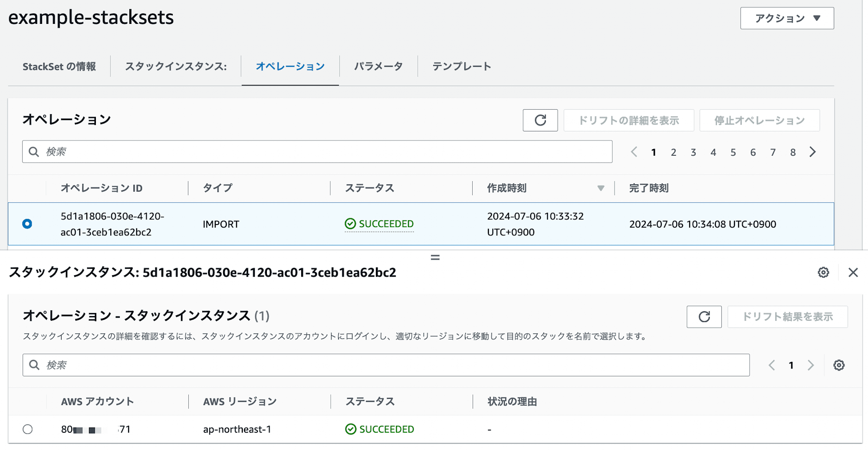This screenshot has width=868, height=450.
Task: Go to next operations page arrow
Action: click(812, 152)
